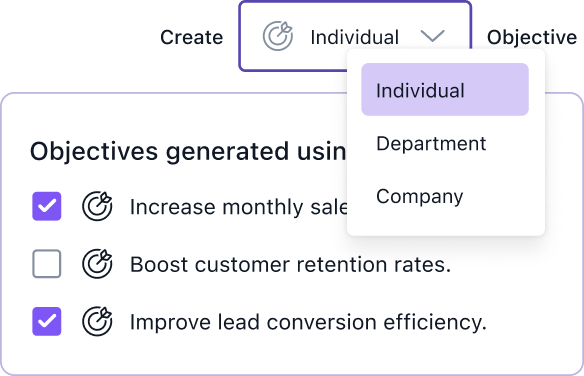Click blank area beneath the Improve lead row
Image resolution: width=584 pixels, height=376 pixels.
click(x=291, y=356)
